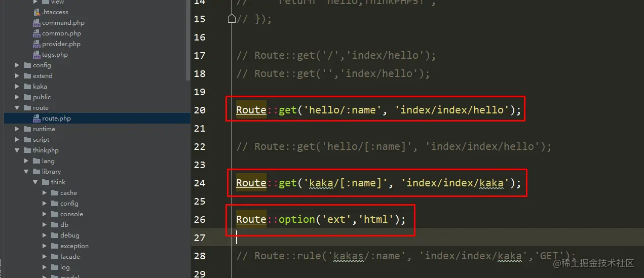Click the config folder icon under application
Screen dimensions: 644x278
tap(27, 65)
